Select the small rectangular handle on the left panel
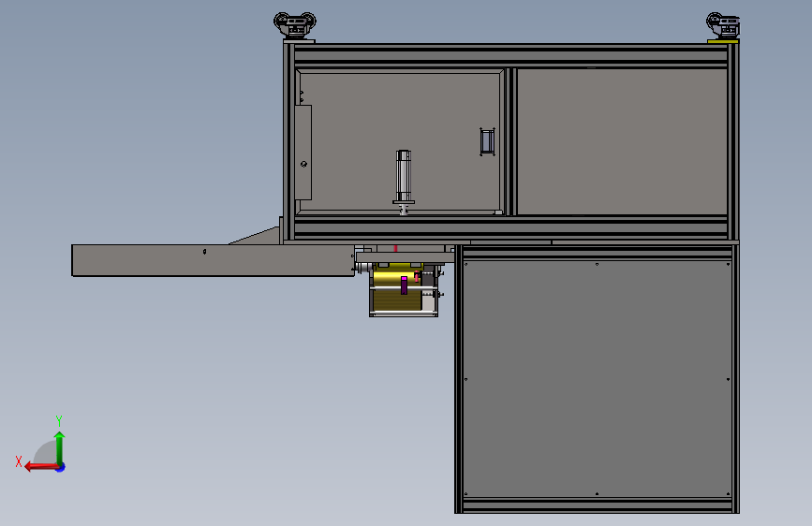Screen dimensions: 812x526 [x=487, y=141]
